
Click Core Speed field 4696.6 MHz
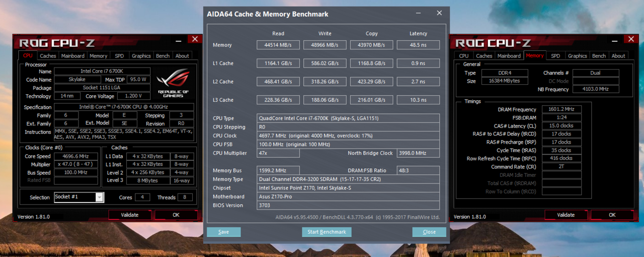tap(76, 156)
